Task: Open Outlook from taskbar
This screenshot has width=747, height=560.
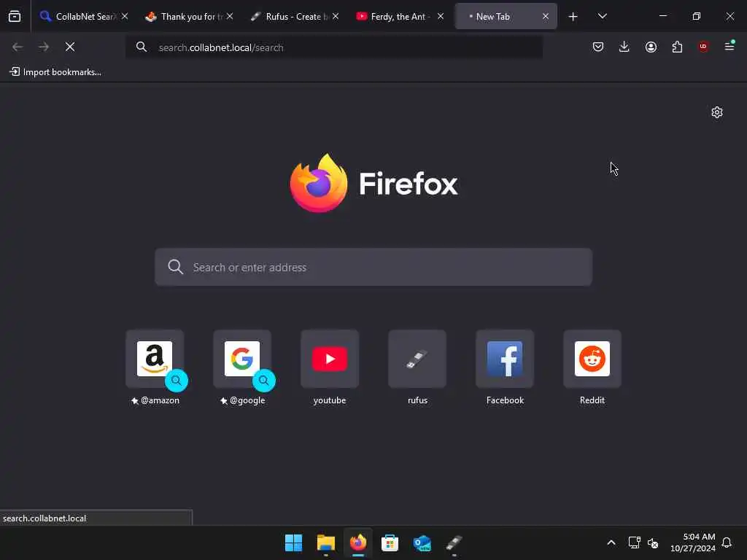Action: coord(422,542)
